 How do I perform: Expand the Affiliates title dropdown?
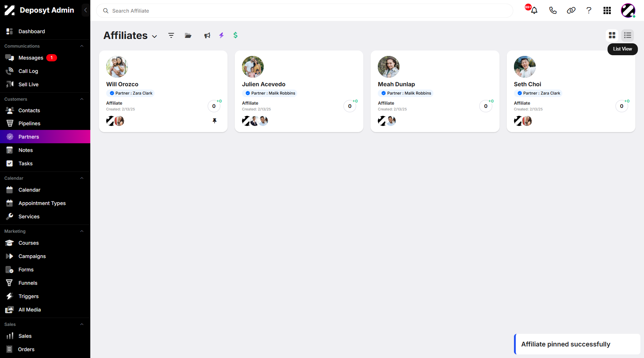pyautogui.click(x=155, y=36)
